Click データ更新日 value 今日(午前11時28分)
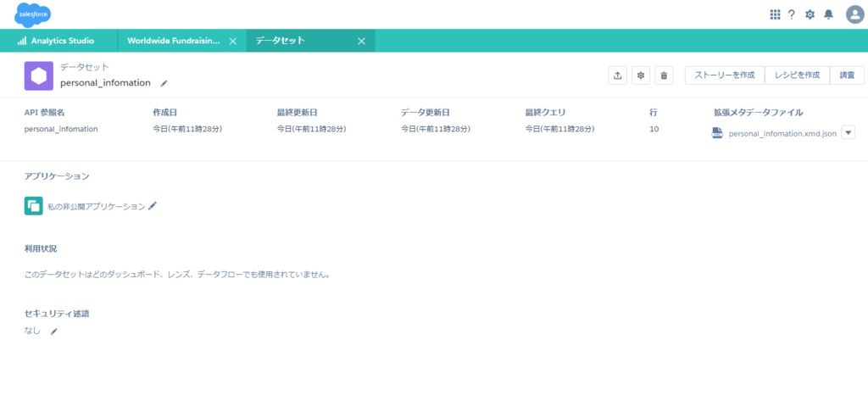Screen dimensions: 868x407 436,129
